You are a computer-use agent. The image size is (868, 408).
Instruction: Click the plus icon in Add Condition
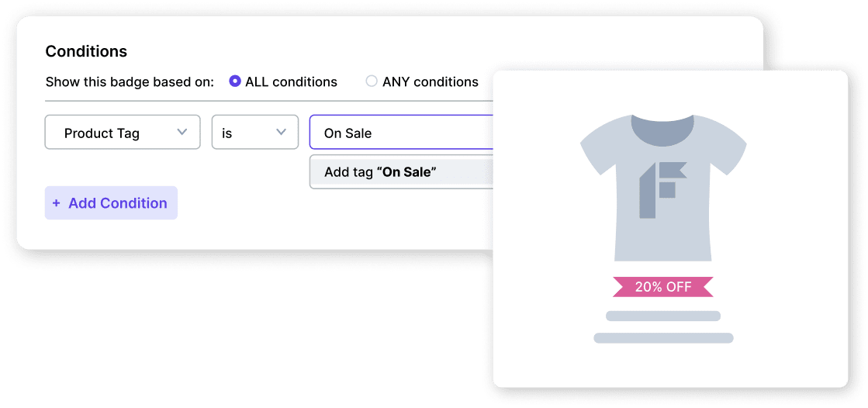[x=56, y=203]
